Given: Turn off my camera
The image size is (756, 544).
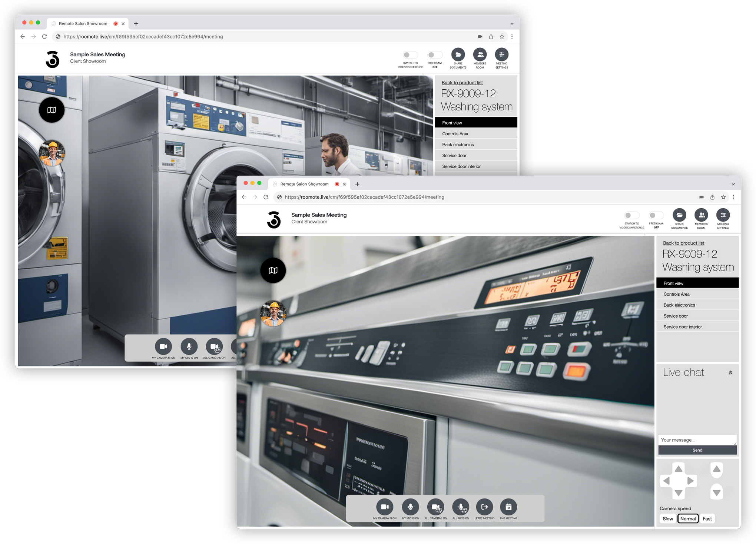Looking at the screenshot, I should click(385, 507).
